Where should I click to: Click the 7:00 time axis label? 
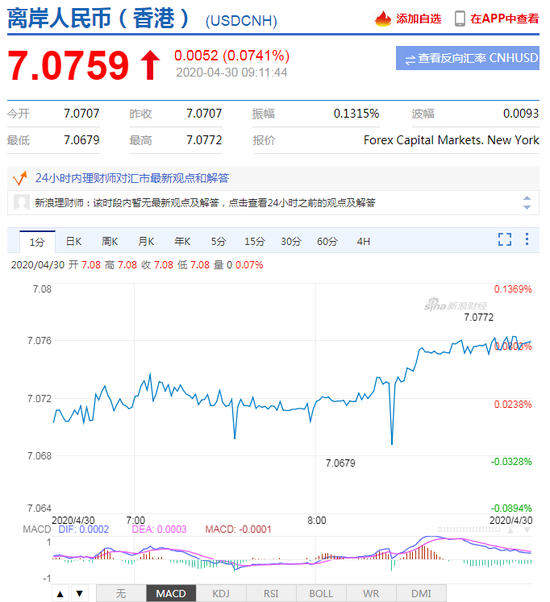[135, 520]
